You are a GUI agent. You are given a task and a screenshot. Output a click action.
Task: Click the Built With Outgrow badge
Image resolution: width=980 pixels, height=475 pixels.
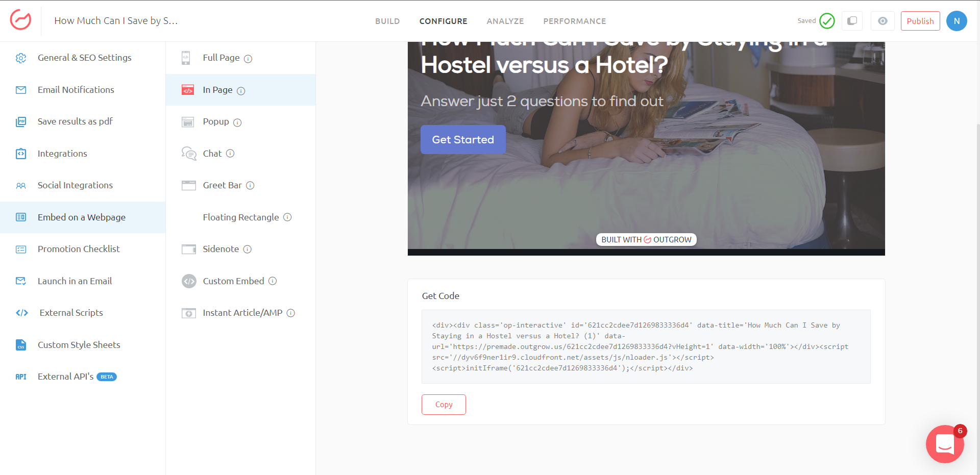coord(646,240)
